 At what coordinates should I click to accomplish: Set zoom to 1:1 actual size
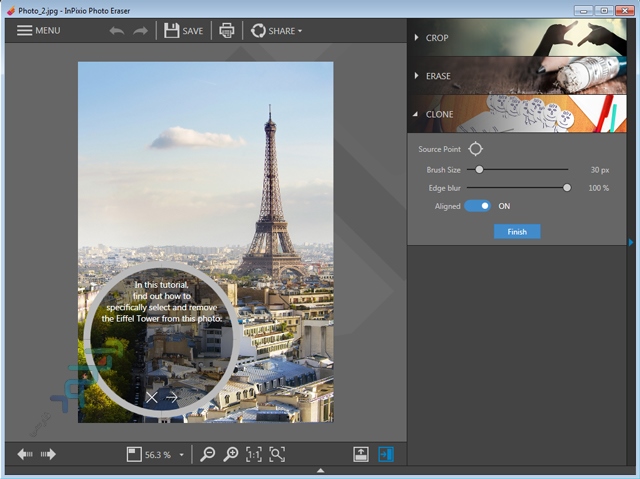pos(254,454)
